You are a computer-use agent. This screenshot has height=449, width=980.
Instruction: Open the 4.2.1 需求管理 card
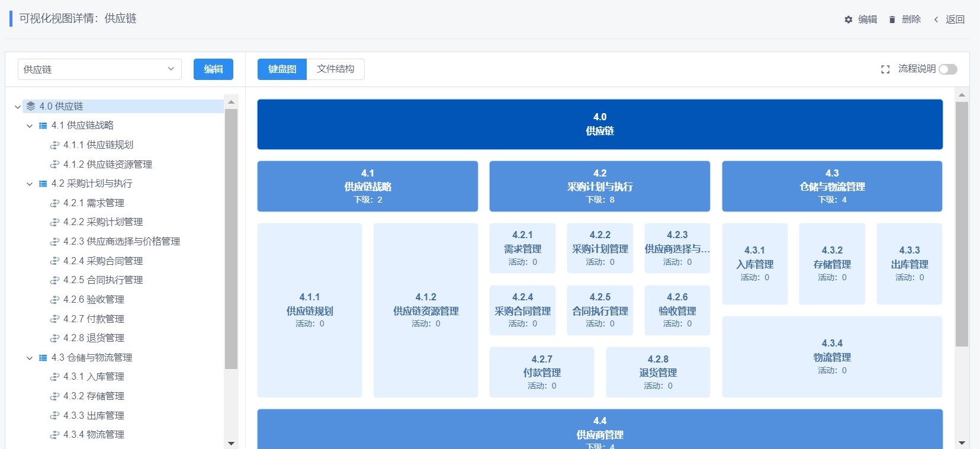point(523,248)
